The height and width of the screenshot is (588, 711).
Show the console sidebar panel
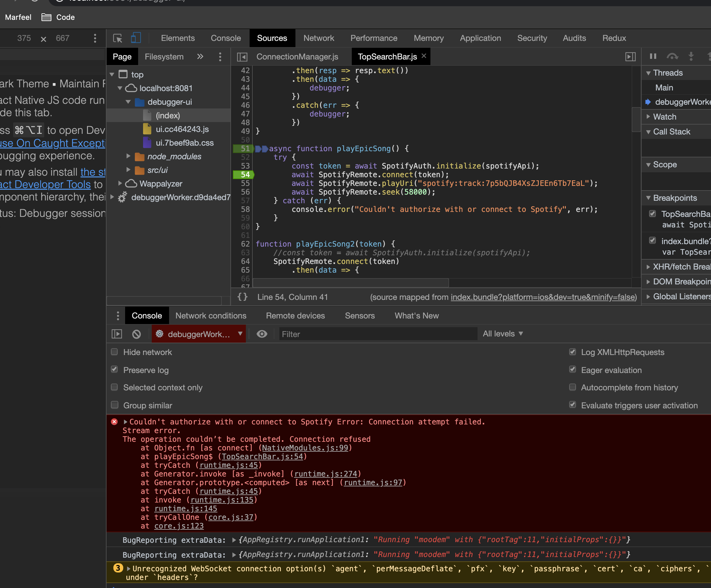[x=116, y=334]
